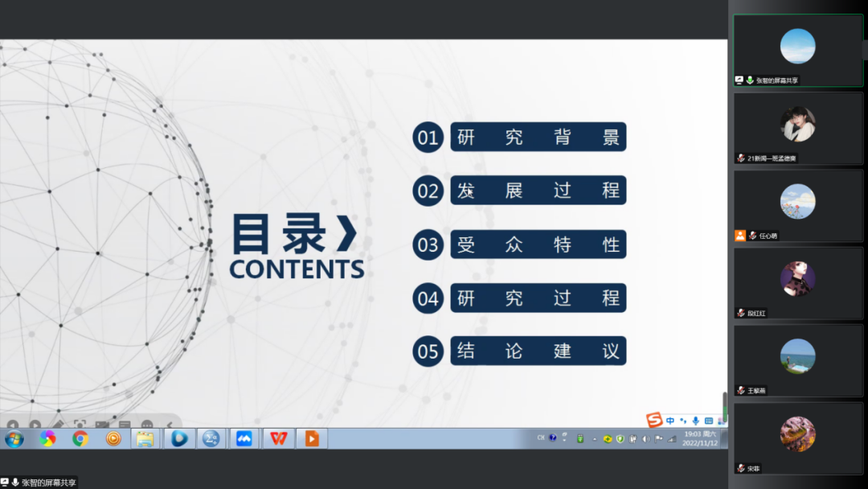868x489 pixels.
Task: Click the Windows Start orb
Action: pyautogui.click(x=14, y=438)
